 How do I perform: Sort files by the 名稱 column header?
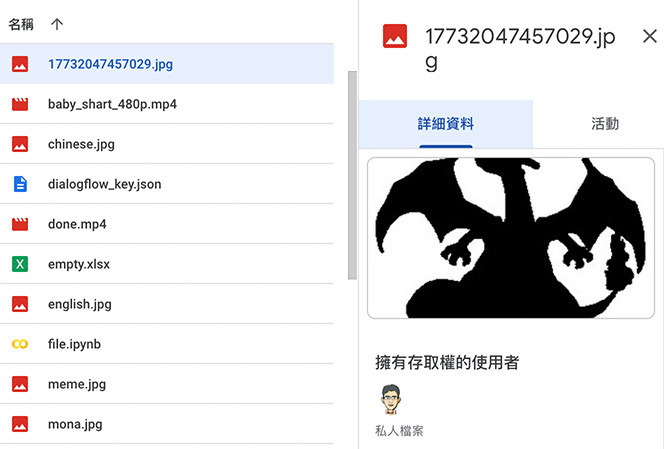21,24
